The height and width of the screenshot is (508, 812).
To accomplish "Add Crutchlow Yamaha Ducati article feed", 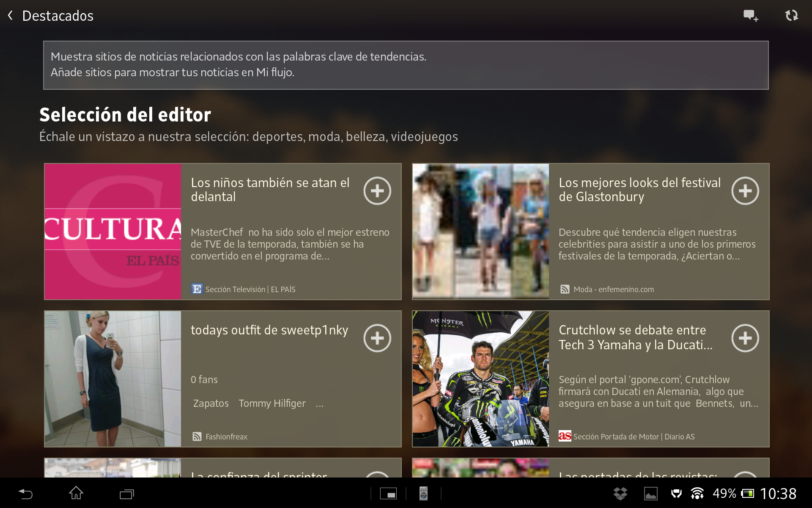I will (745, 338).
